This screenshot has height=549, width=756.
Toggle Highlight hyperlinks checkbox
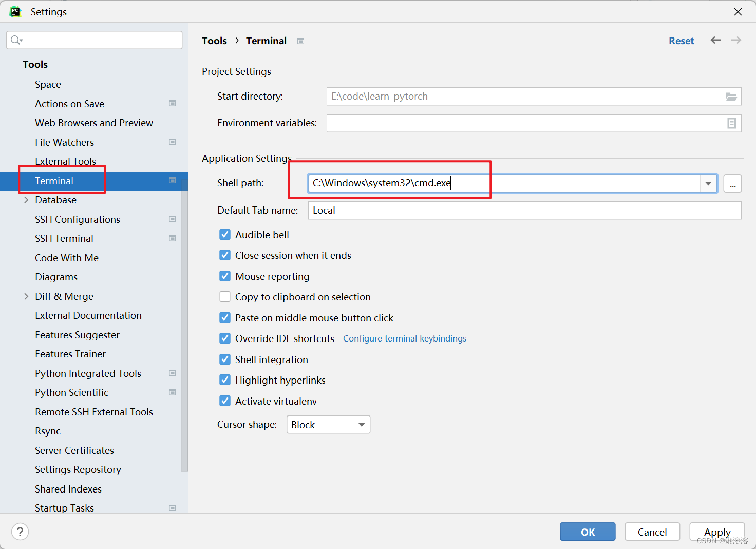coord(225,380)
